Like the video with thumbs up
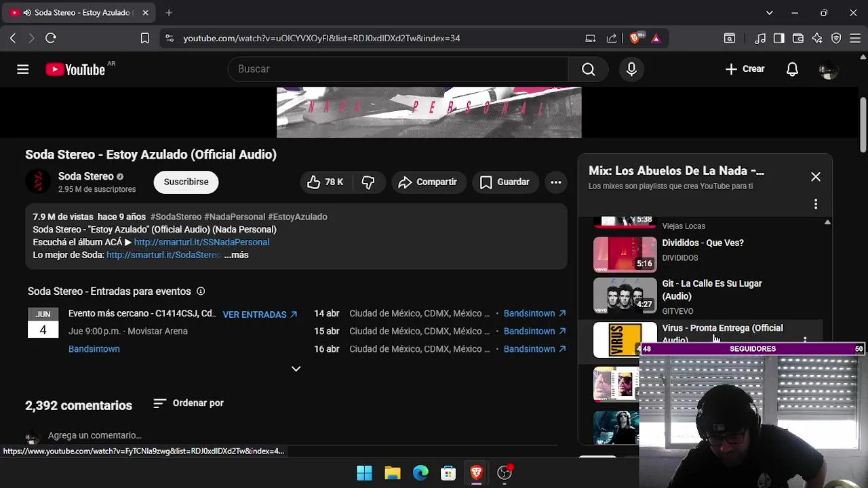 [325, 182]
